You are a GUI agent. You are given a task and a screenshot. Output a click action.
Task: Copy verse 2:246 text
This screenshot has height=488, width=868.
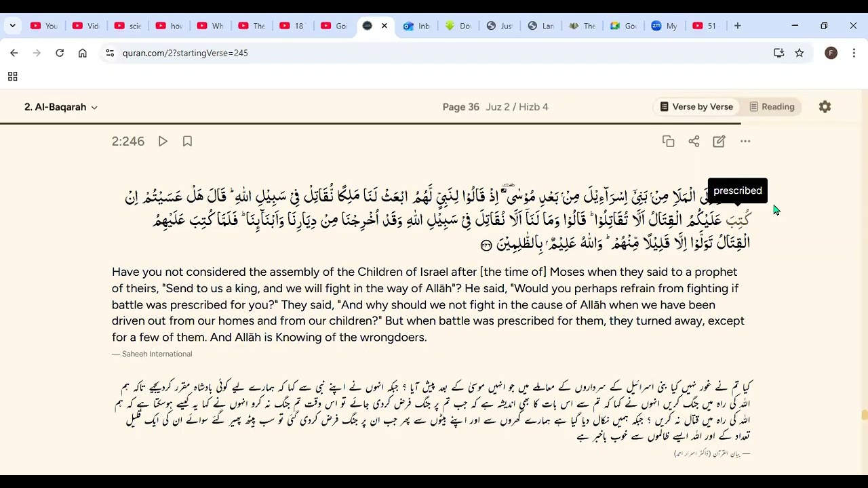[x=668, y=141]
